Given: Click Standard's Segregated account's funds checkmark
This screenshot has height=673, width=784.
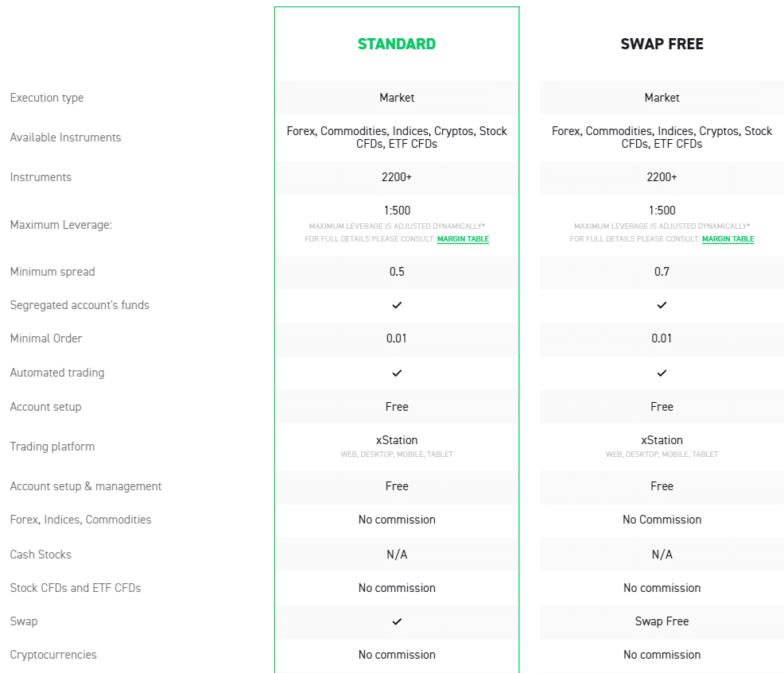Looking at the screenshot, I should pos(397,305).
